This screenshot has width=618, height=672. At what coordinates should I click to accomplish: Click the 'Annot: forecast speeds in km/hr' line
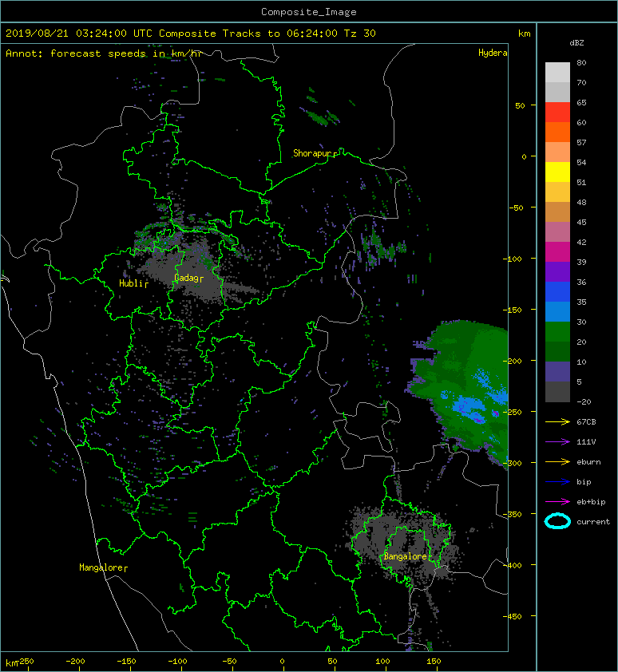coord(104,53)
